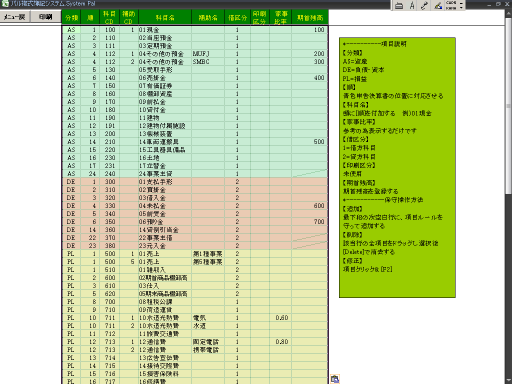
Task: Open the IME tools wrench icon
Action: pos(424,5)
